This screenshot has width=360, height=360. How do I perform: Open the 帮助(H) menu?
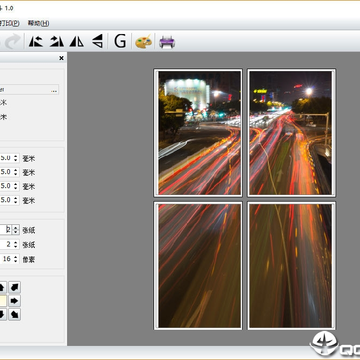pos(38,23)
